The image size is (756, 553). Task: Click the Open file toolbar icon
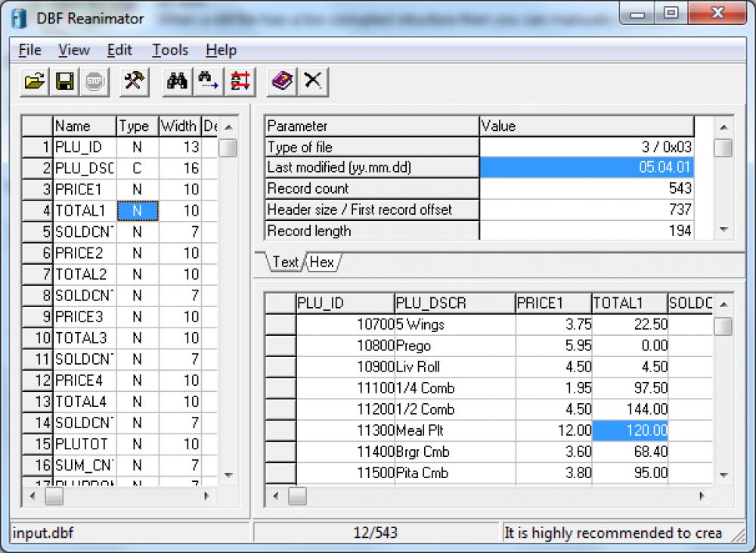pyautogui.click(x=33, y=81)
